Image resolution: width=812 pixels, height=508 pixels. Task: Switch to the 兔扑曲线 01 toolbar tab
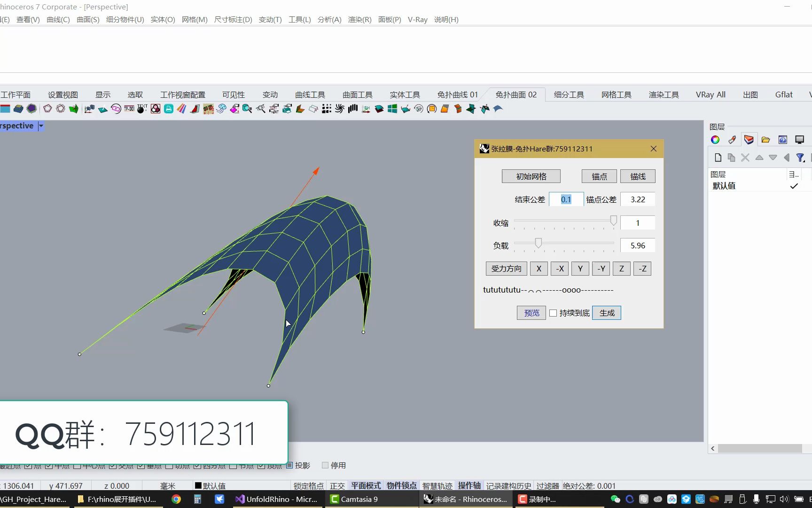pyautogui.click(x=457, y=95)
